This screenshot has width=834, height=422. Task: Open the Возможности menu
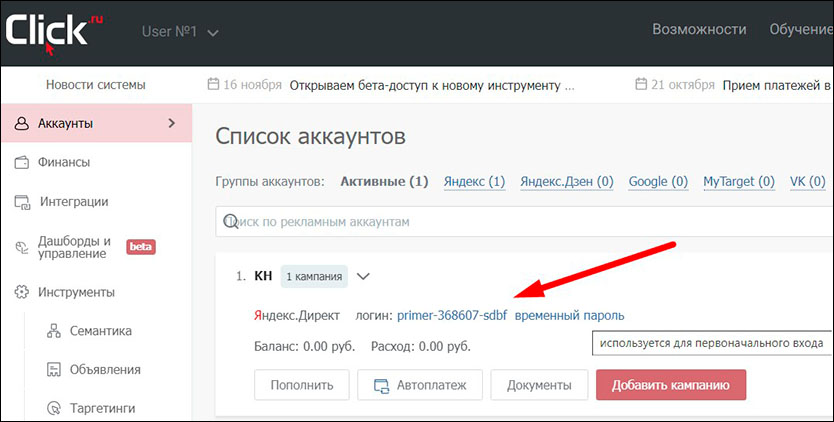699,29
